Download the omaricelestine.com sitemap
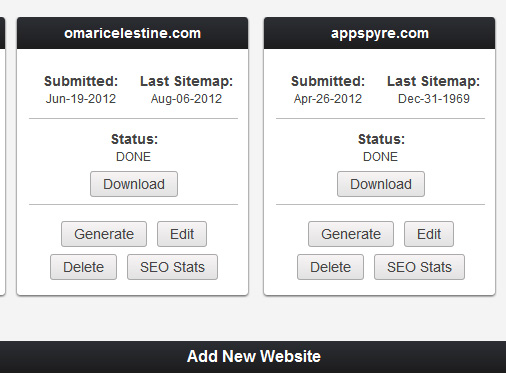The width and height of the screenshot is (506, 380). coord(134,184)
